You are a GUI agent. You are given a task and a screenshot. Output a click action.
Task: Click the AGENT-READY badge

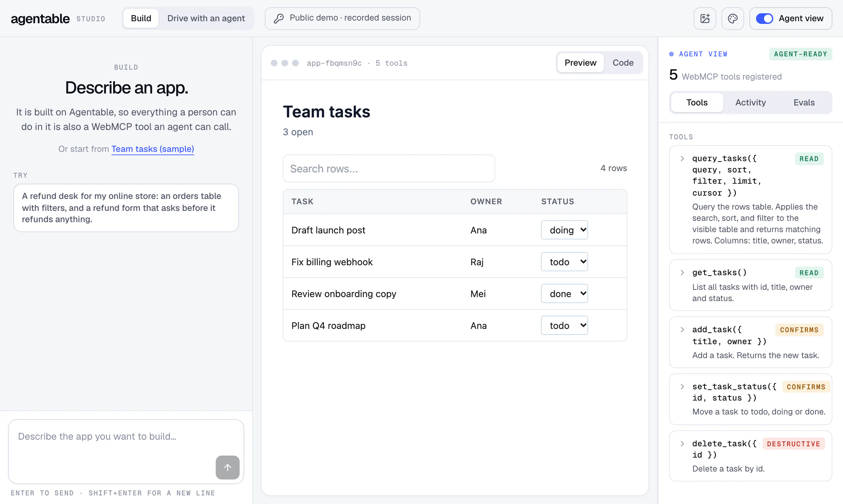801,54
